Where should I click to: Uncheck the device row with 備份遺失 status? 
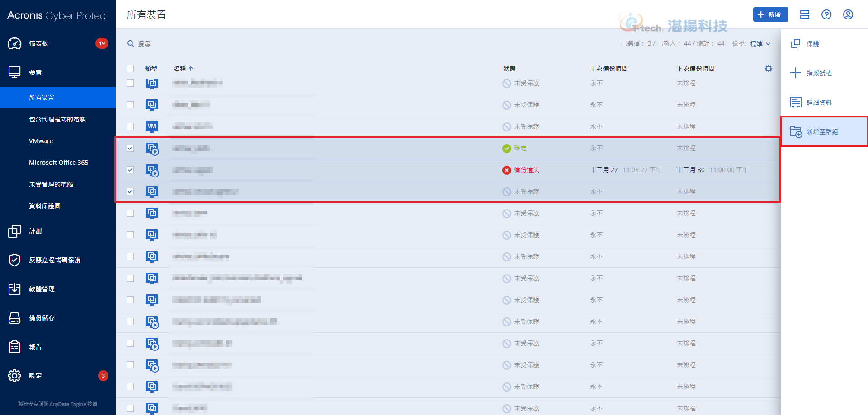click(x=130, y=170)
